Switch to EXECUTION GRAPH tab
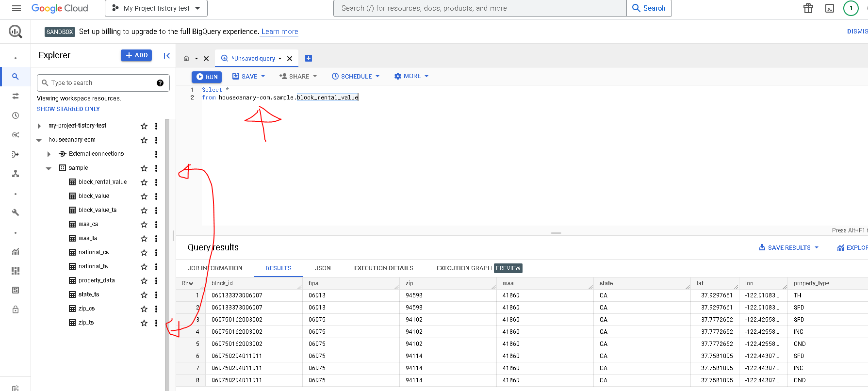 (x=478, y=268)
